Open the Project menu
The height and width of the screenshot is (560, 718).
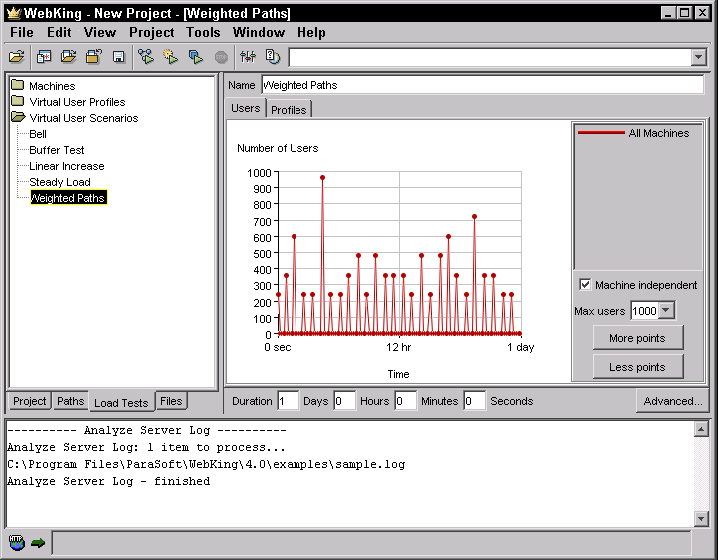[x=152, y=33]
